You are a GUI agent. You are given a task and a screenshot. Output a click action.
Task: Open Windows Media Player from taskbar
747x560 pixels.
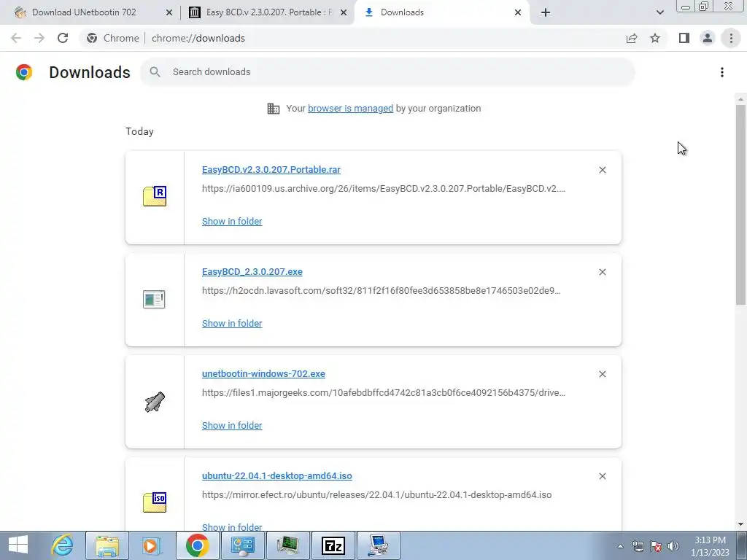tap(152, 545)
